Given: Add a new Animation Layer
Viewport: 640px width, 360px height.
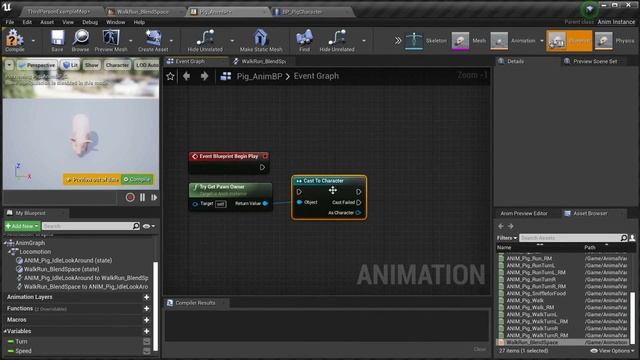Looking at the screenshot, I should (147, 297).
